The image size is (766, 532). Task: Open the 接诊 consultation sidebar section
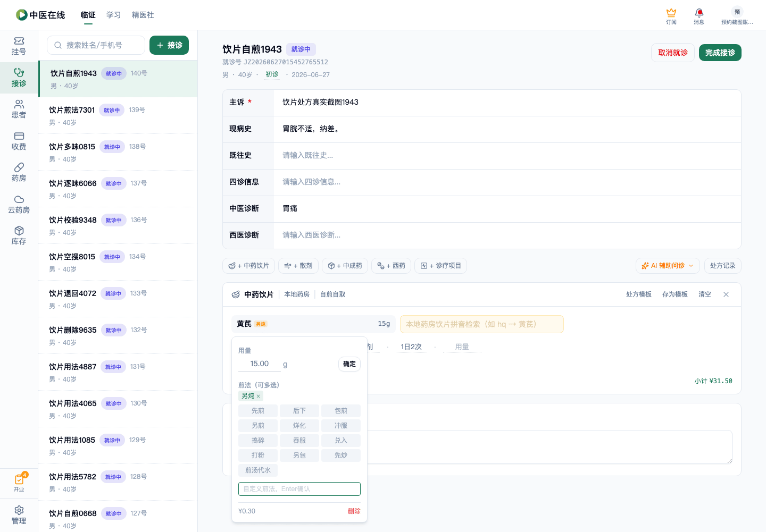19,78
